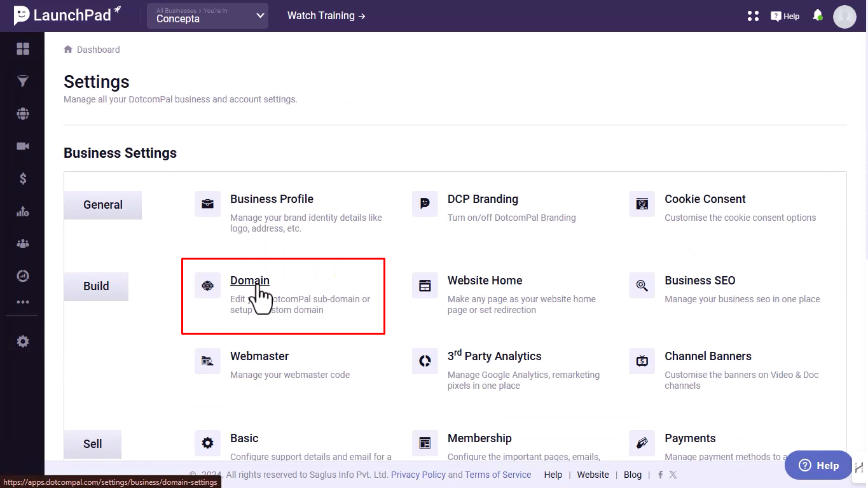Open the funnel icon in sidebar
Image resolution: width=868 pixels, height=488 pixels.
click(x=23, y=81)
